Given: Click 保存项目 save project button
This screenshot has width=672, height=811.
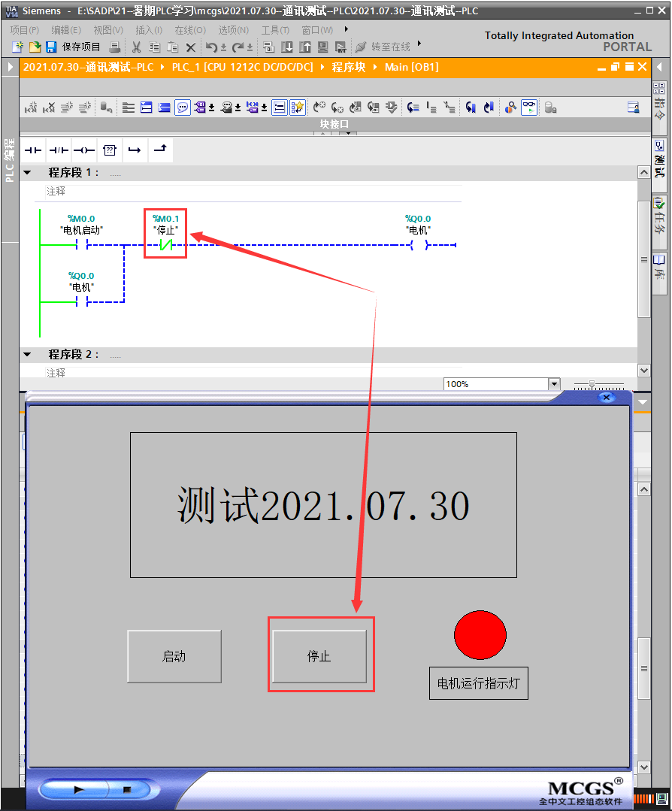Looking at the screenshot, I should point(74,47).
